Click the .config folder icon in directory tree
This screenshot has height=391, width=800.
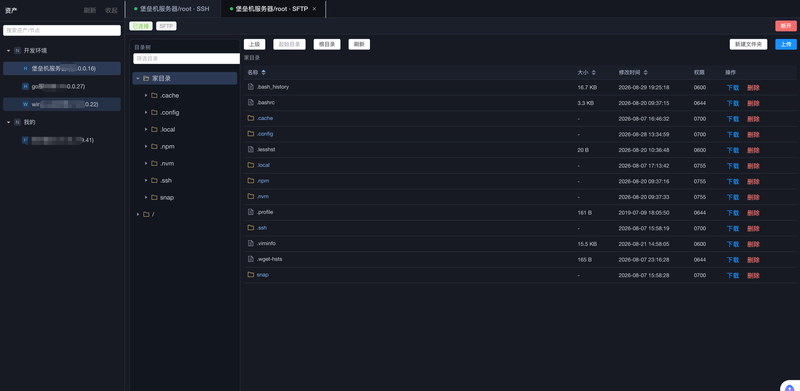point(154,112)
